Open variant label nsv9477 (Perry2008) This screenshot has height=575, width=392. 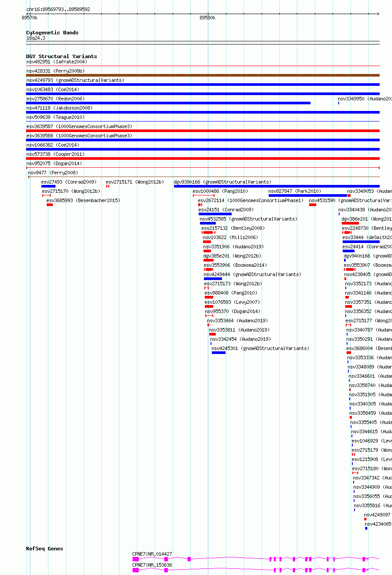pyautogui.click(x=53, y=173)
